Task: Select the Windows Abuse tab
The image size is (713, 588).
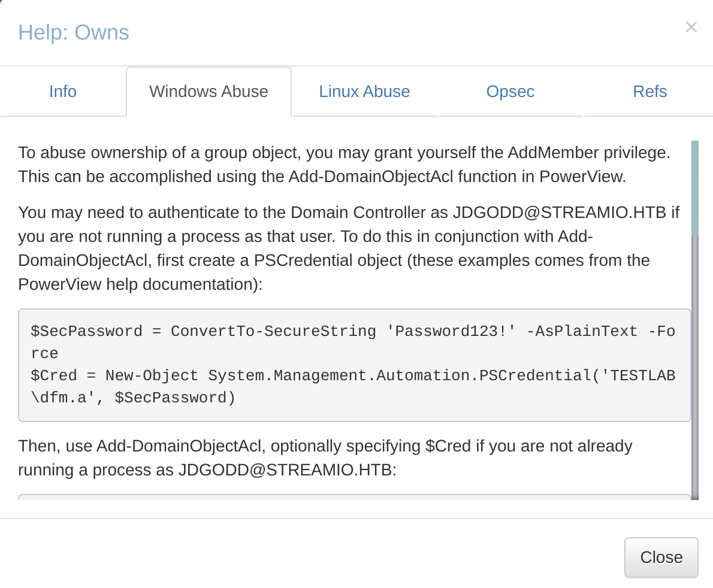Action: tap(209, 92)
